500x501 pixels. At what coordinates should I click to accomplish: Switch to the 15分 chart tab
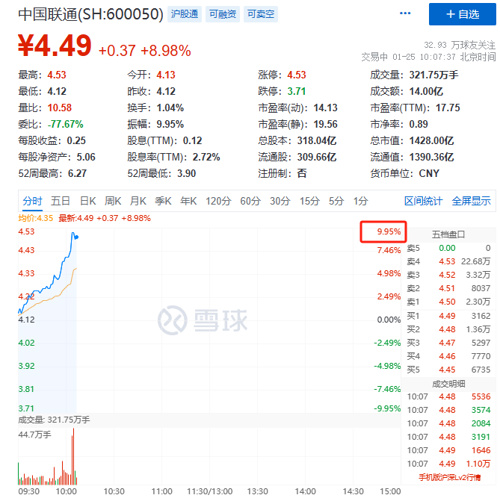[309, 201]
